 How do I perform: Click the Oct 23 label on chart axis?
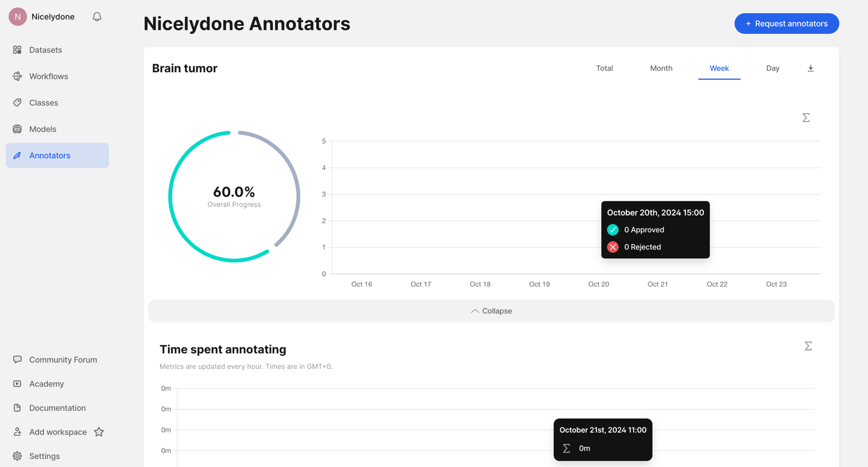pos(776,284)
